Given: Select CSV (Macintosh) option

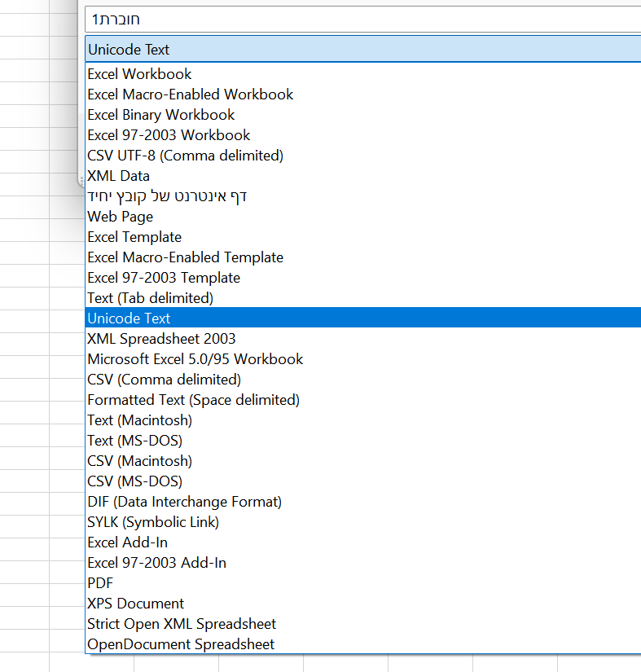Looking at the screenshot, I should (363, 461).
